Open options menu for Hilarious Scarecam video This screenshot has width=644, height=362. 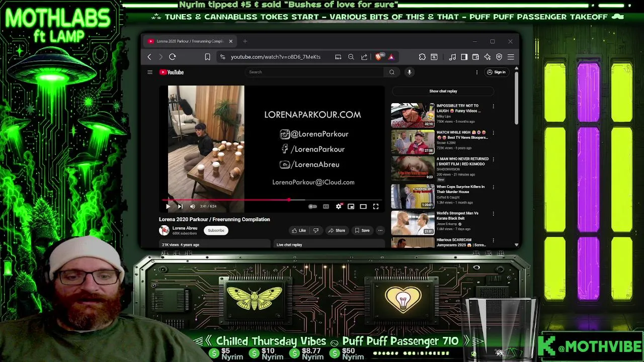[493, 240]
